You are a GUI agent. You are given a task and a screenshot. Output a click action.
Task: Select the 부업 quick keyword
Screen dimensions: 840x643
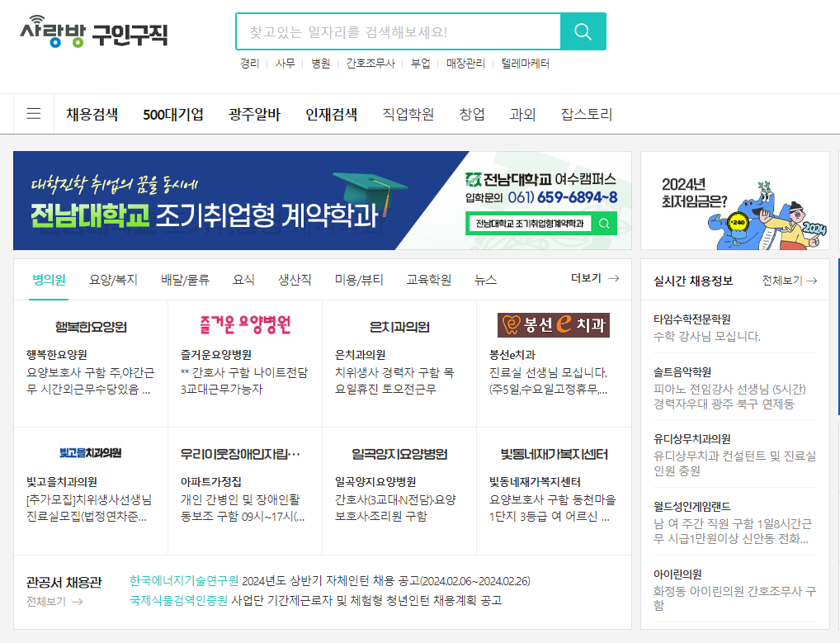[x=421, y=64]
